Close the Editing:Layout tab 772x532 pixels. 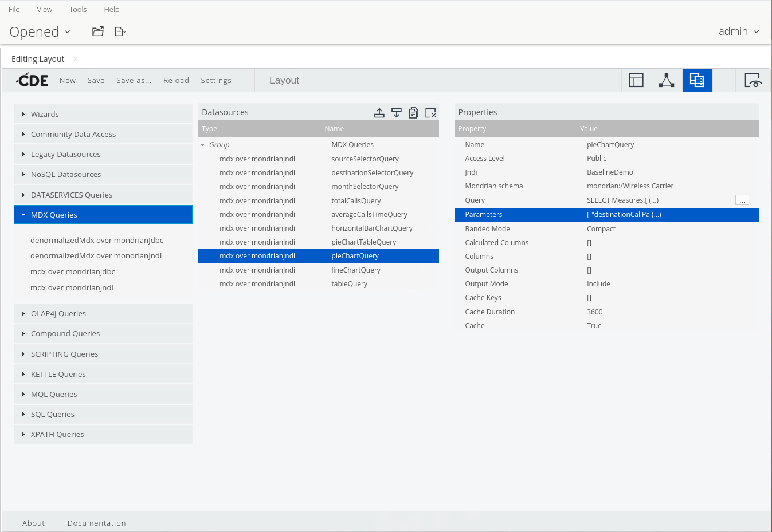76,59
